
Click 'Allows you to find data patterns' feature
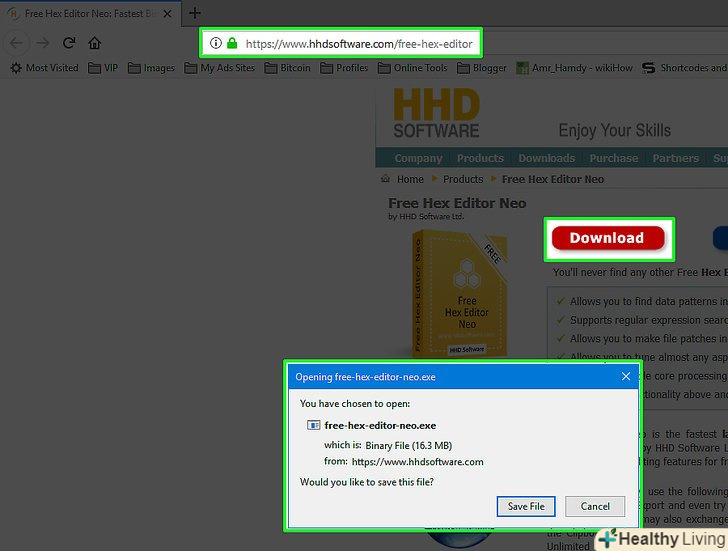[649, 301]
